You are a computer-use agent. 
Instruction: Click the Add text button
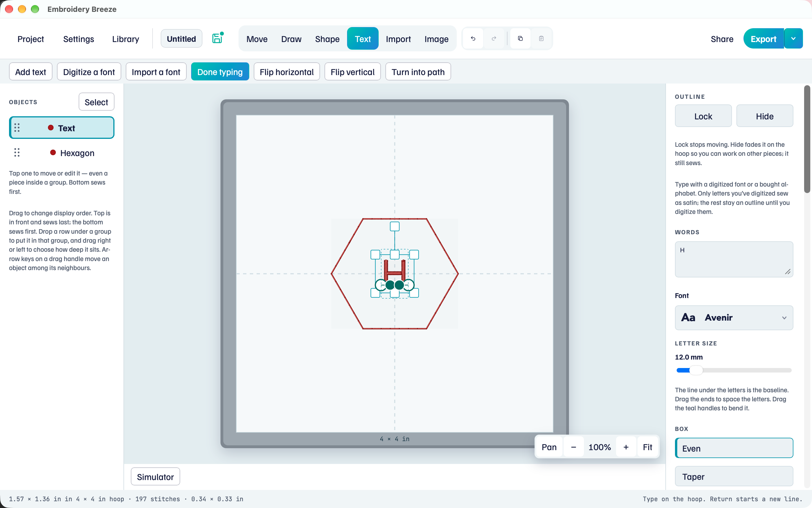point(30,72)
